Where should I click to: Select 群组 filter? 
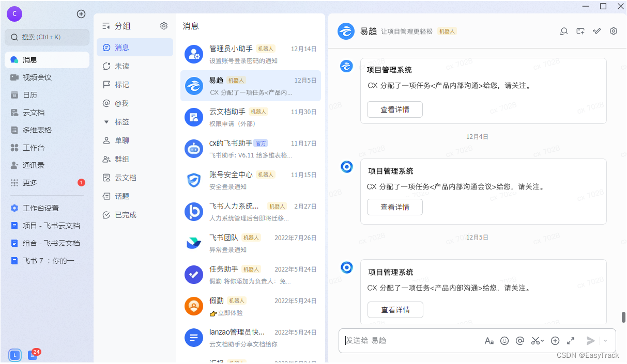click(x=135, y=159)
